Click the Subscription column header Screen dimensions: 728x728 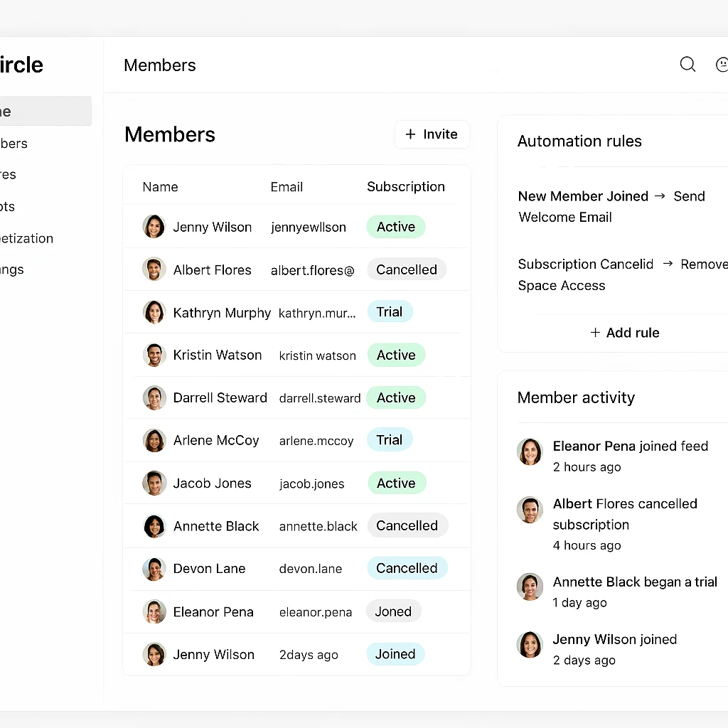(x=406, y=187)
